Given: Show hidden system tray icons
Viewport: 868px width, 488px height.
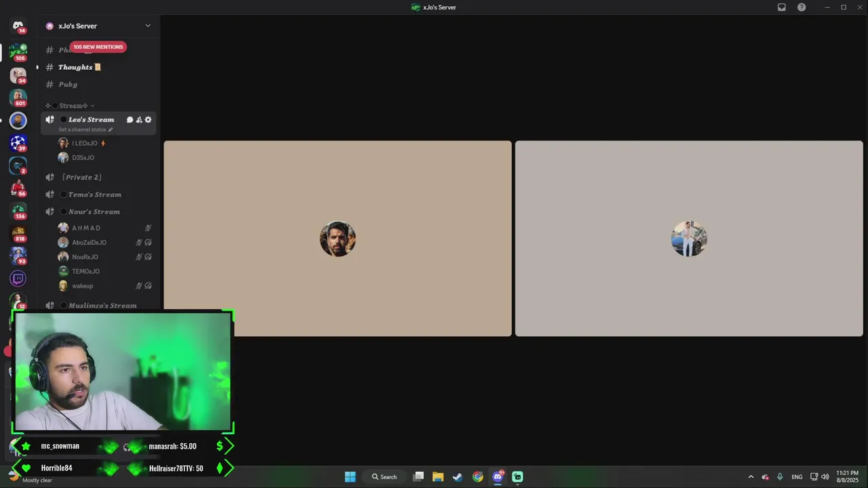Looking at the screenshot, I should (751, 476).
